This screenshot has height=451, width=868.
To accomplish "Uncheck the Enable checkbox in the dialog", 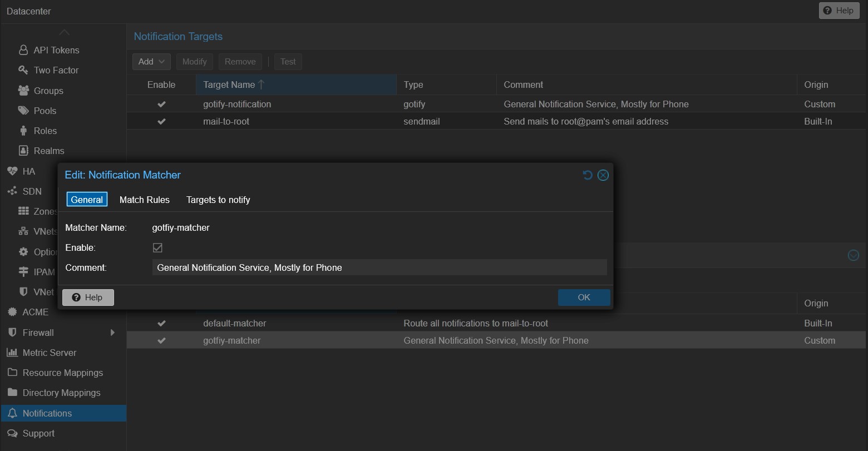I will pos(157,247).
